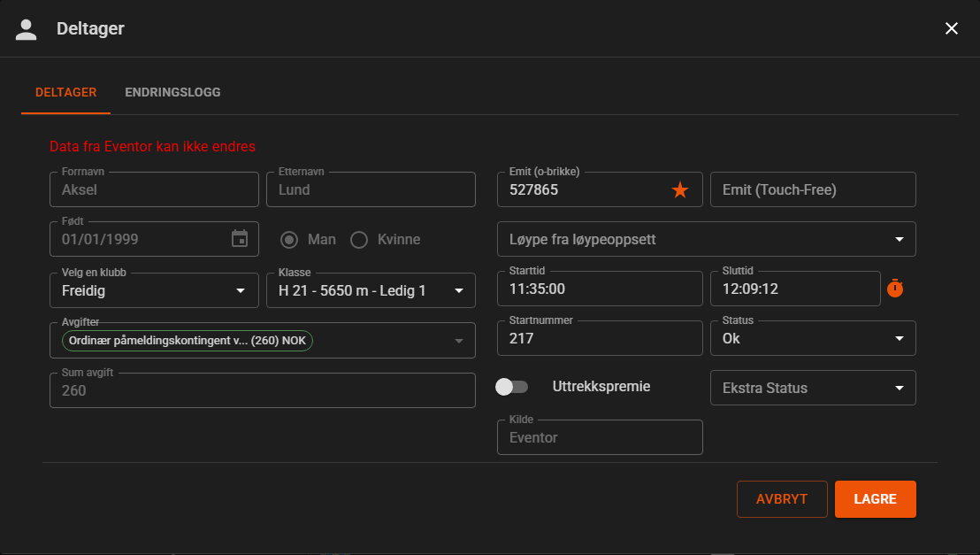The image size is (980, 555).
Task: Click the Starttid input field
Action: tap(600, 289)
